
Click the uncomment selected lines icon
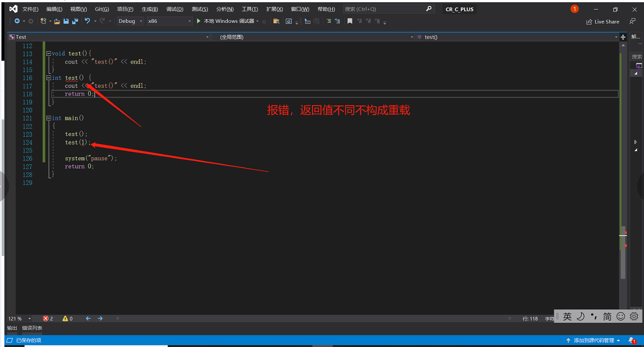337,21
